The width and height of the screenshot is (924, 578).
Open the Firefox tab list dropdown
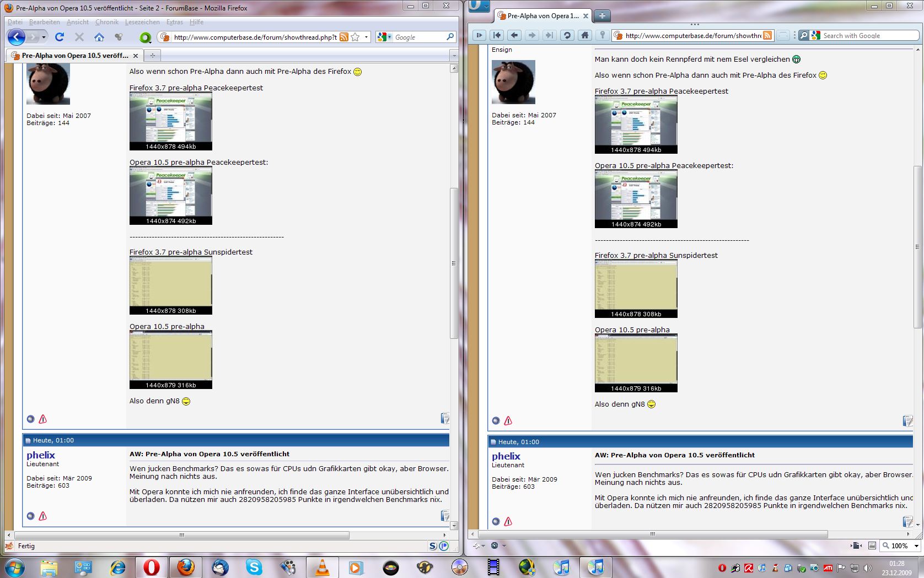(454, 56)
